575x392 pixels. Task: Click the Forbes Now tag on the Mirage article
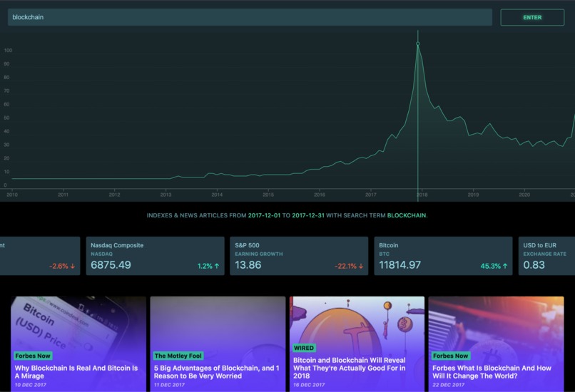(33, 356)
